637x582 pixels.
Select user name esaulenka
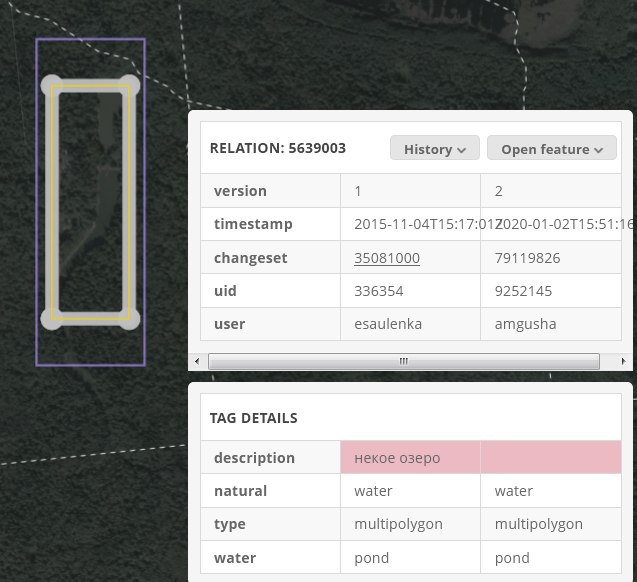pos(388,324)
